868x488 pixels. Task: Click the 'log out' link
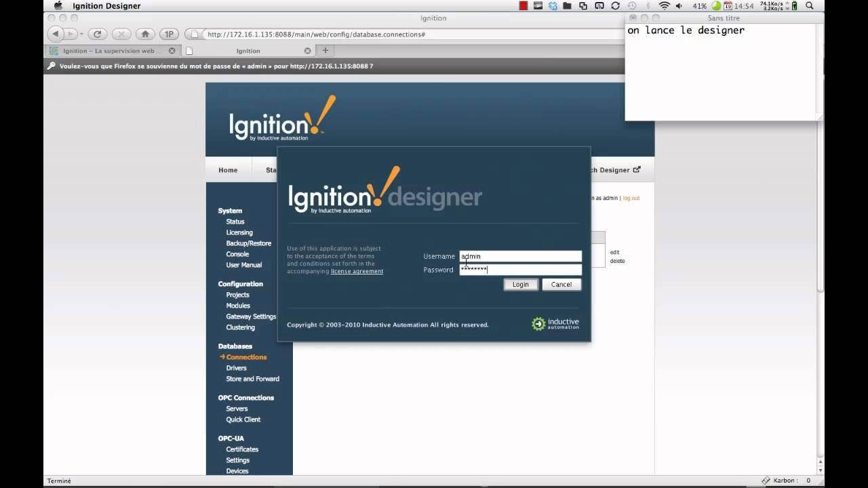click(x=631, y=198)
